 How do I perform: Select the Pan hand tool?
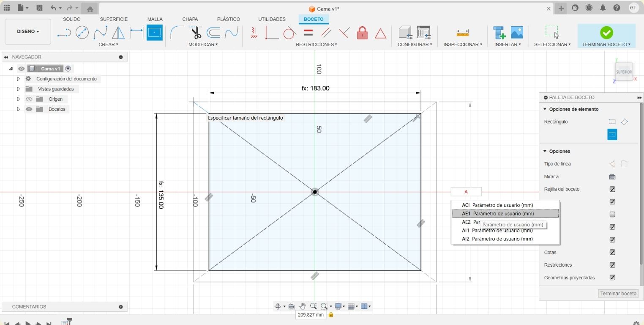(303, 306)
